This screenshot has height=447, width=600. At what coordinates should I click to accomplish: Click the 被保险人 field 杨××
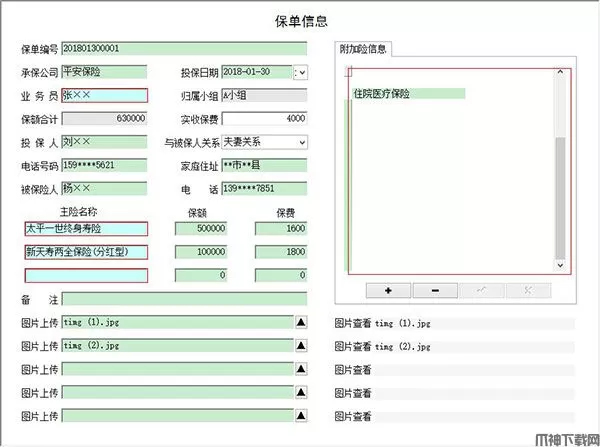104,189
